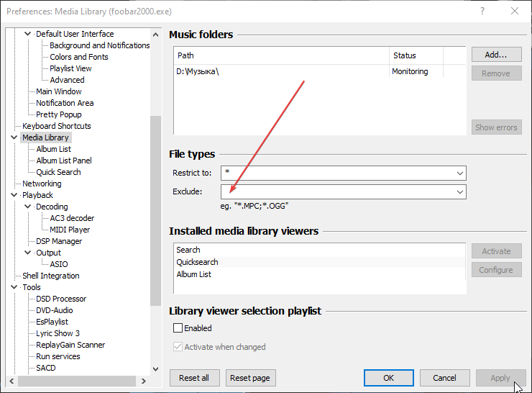
Task: Select Album List Panel in tree
Action: (x=64, y=161)
